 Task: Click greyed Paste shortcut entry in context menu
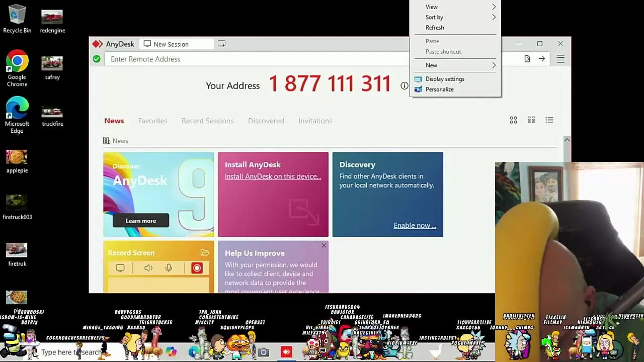[455, 52]
